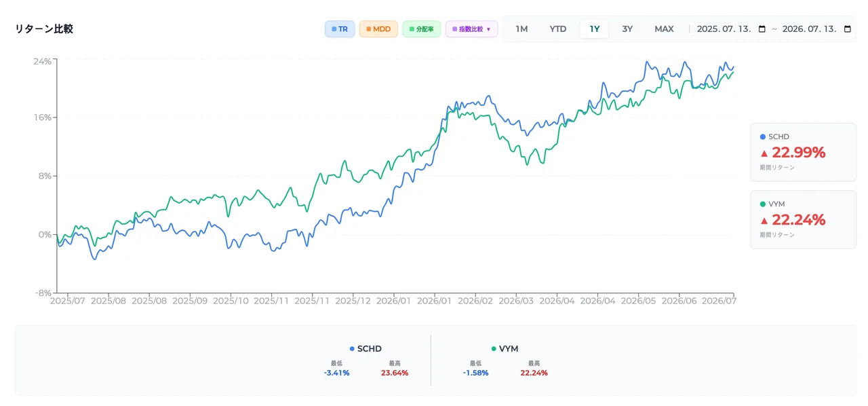This screenshot has height=406, width=868.
Task: Open calendar picker for start date
Action: point(762,29)
